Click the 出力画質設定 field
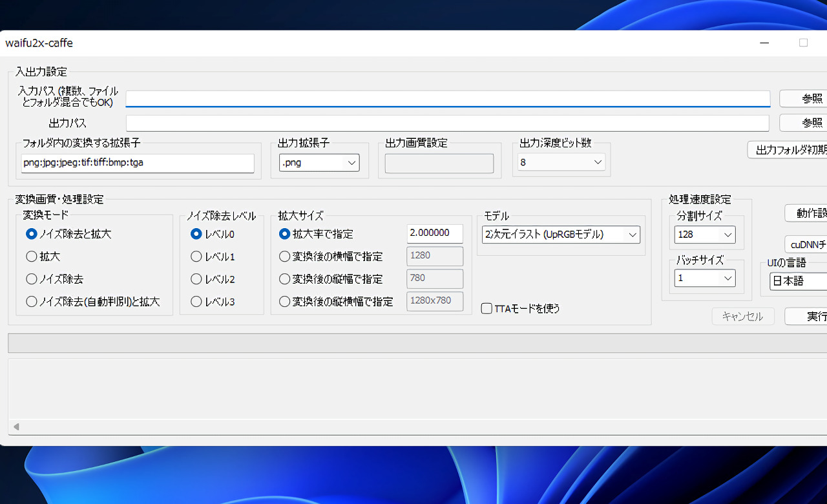The width and height of the screenshot is (827, 504). pyautogui.click(x=439, y=163)
